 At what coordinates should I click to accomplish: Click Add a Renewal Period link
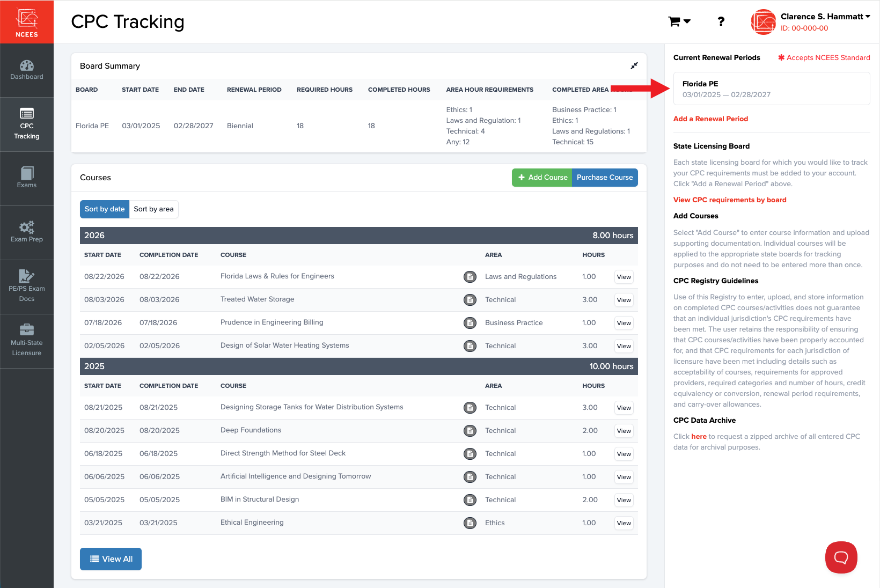click(x=710, y=119)
